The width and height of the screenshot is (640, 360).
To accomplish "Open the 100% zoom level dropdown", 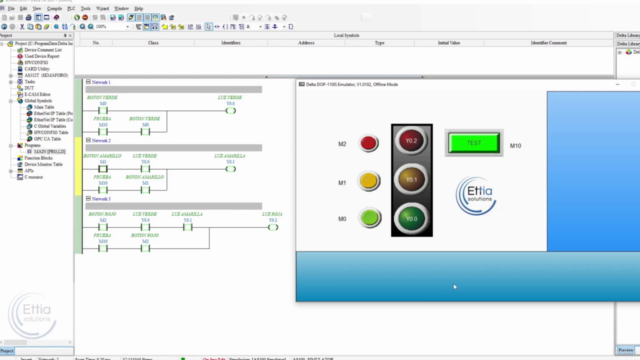I will [127, 27].
